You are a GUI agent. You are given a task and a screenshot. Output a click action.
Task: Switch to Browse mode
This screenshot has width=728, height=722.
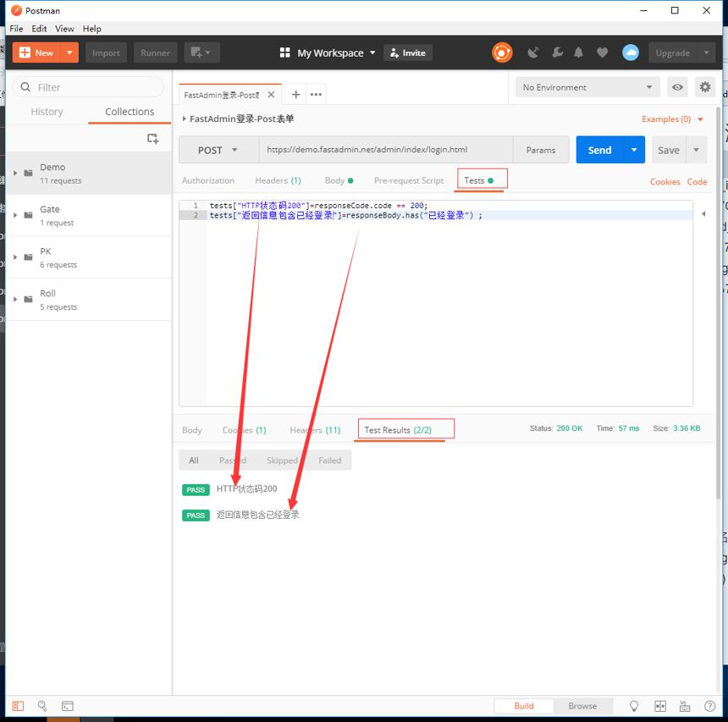582,706
